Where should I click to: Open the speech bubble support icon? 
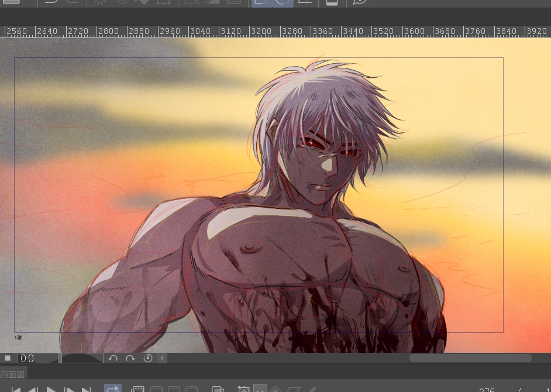pos(360,2)
